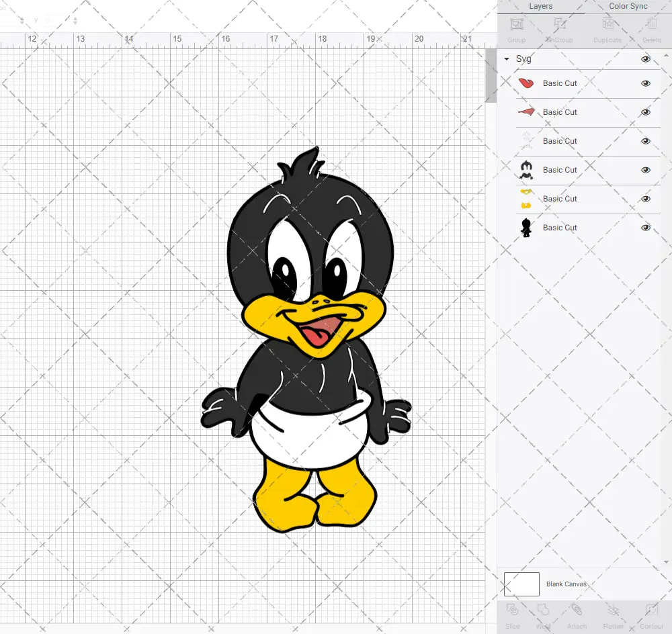The width and height of the screenshot is (672, 634).
Task: Click the canvas vertical scrollbar thumb
Action: tap(491, 75)
